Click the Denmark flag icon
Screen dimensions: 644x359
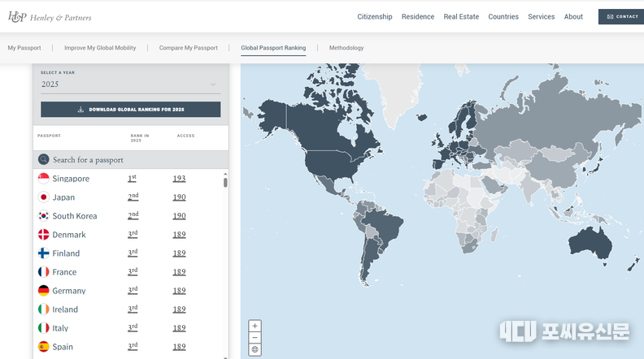44,235
